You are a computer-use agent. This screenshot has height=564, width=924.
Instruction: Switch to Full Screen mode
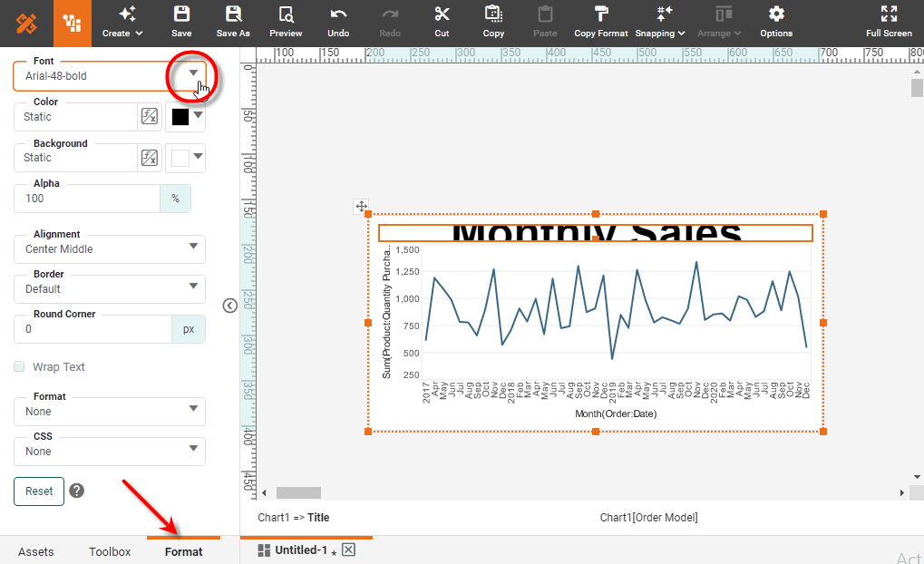click(x=889, y=15)
